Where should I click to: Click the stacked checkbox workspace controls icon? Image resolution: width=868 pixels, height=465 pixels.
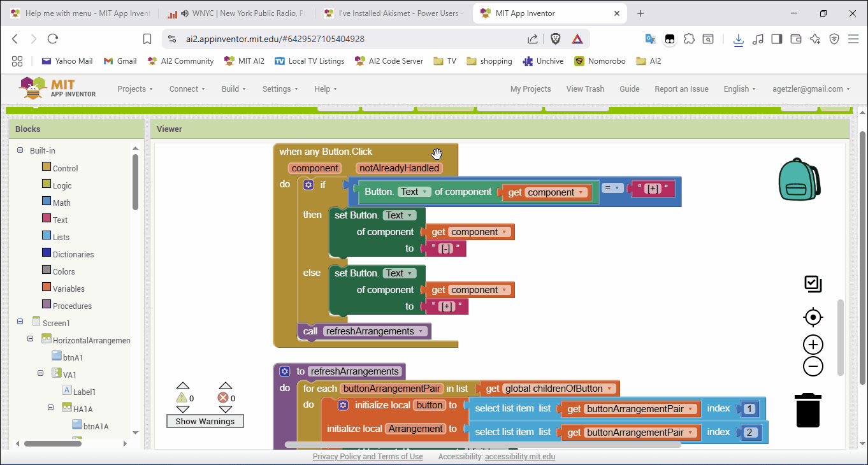point(813,284)
